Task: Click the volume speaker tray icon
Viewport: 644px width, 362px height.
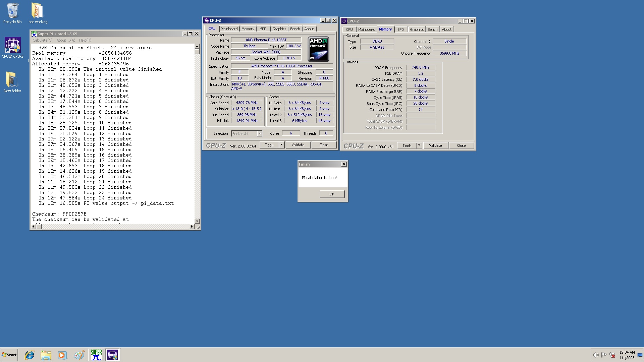Action: tap(596, 355)
